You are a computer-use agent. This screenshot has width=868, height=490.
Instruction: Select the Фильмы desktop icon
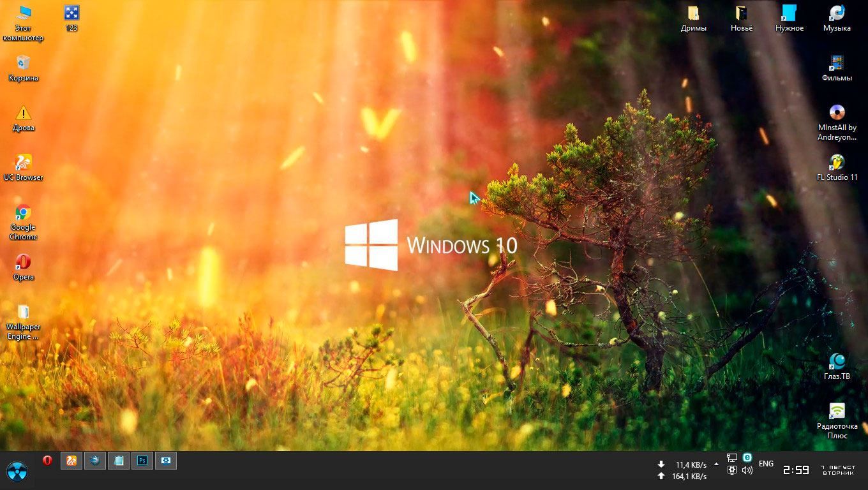coord(837,68)
